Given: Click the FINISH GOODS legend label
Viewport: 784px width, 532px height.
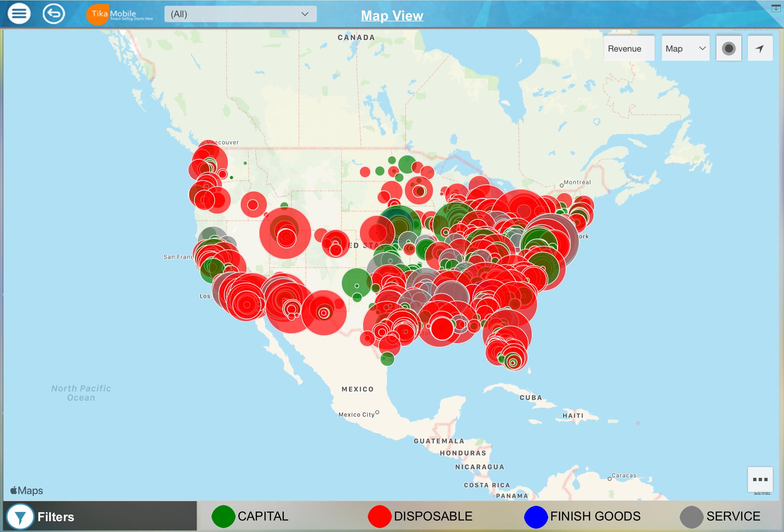Looking at the screenshot, I should [x=596, y=517].
